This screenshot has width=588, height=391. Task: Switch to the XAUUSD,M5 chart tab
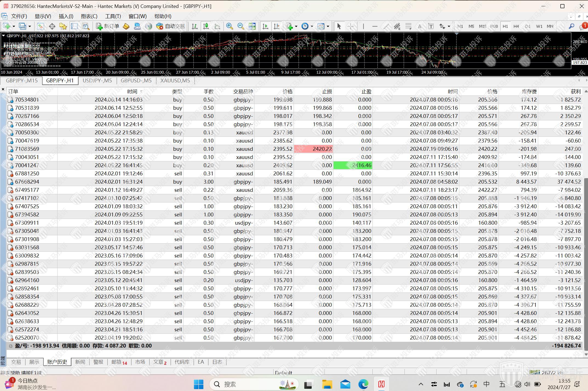click(175, 80)
